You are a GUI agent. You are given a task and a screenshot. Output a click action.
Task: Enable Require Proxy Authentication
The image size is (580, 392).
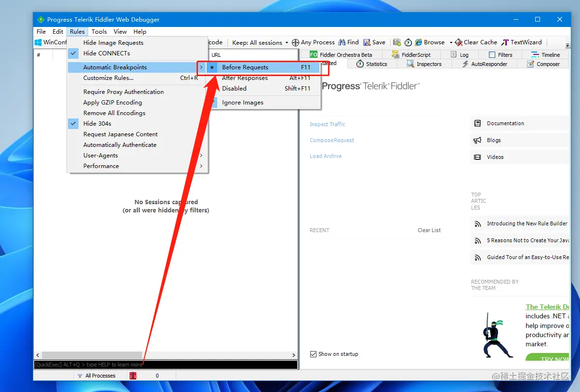[x=137, y=92]
